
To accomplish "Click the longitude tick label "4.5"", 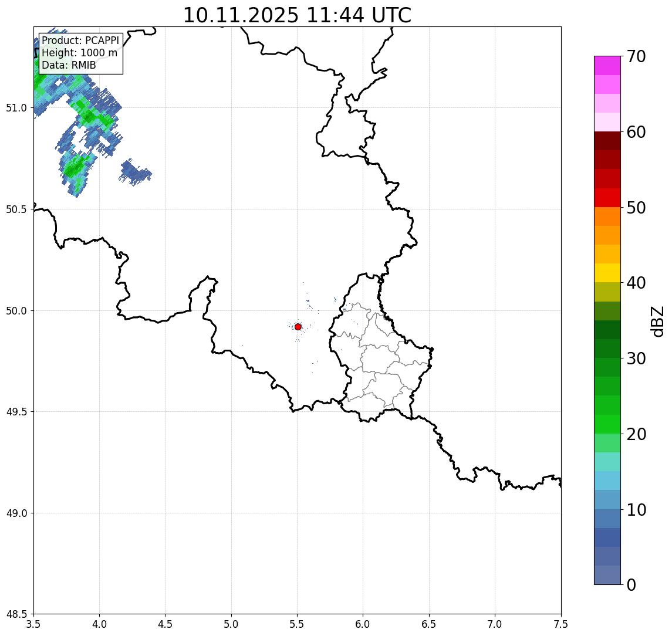I will (166, 624).
